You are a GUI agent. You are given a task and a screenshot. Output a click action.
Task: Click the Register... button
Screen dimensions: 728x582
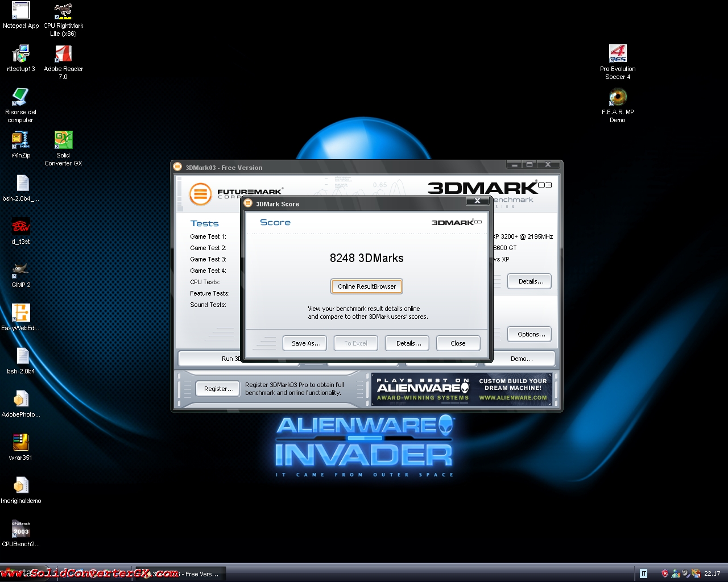pos(218,389)
